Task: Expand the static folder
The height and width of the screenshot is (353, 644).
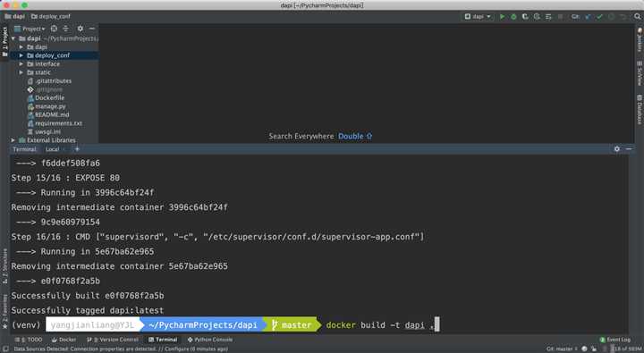Action: (x=21, y=72)
